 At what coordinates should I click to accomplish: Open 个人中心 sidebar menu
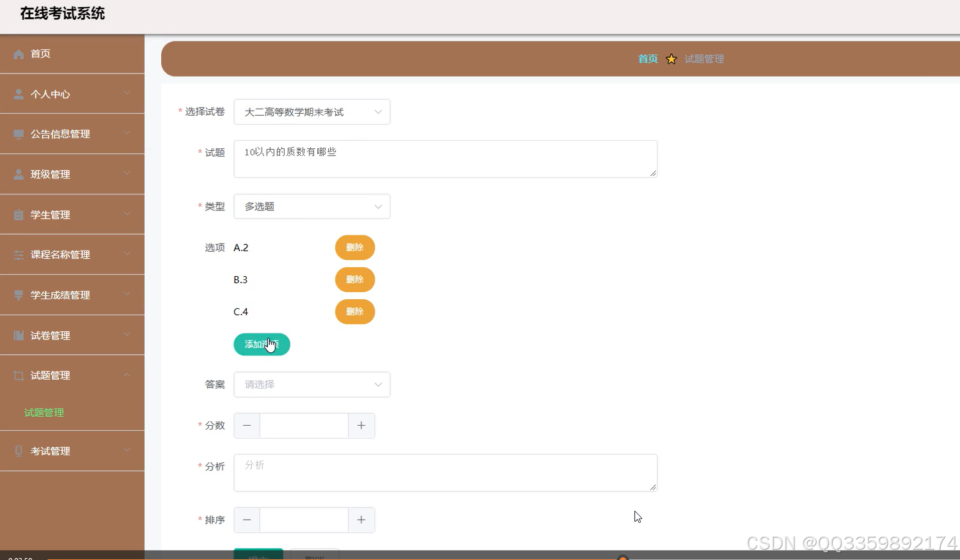click(x=72, y=94)
